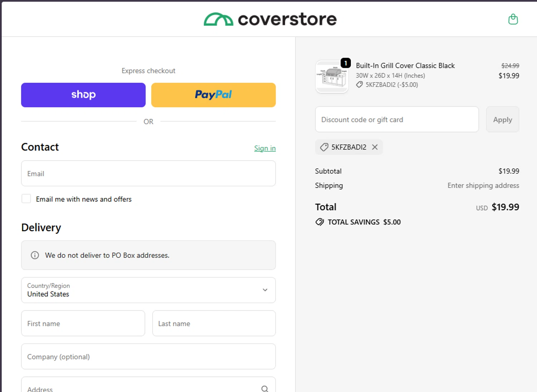This screenshot has width=537, height=392.
Task: Focus the Discount code or gift card field
Action: (397, 119)
